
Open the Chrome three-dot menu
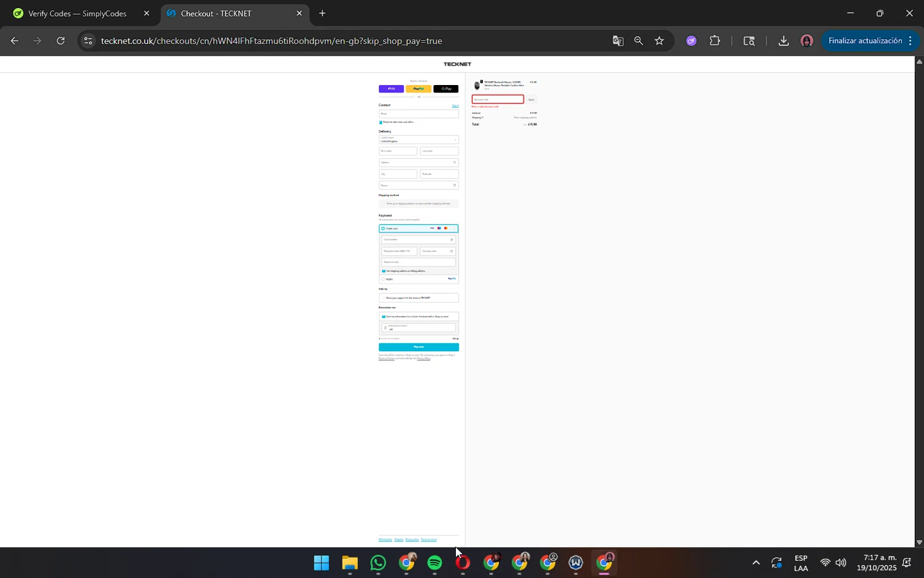(910, 41)
